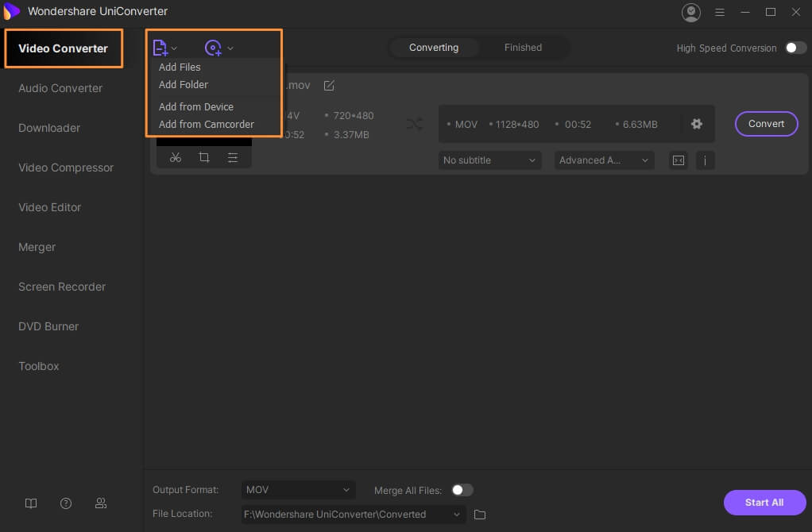812x532 pixels.
Task: Open the community users icon
Action: (x=101, y=503)
